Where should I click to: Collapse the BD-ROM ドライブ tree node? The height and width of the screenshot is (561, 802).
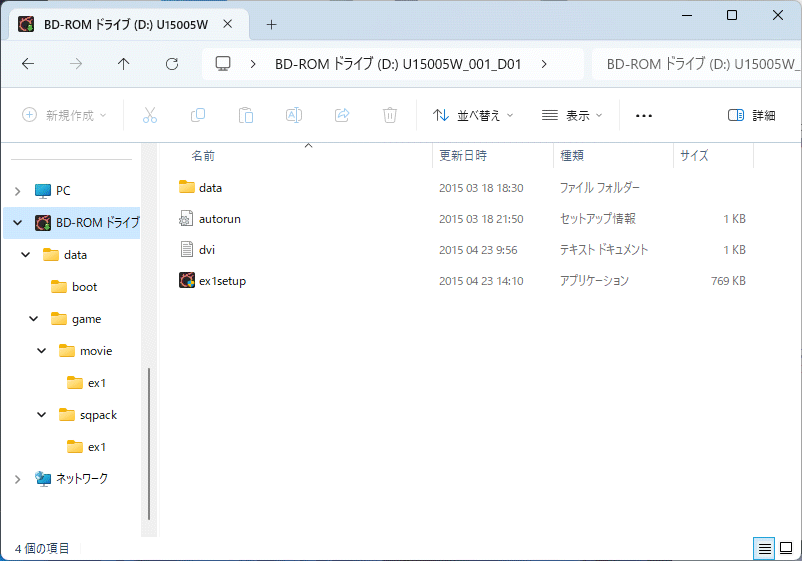pos(17,223)
